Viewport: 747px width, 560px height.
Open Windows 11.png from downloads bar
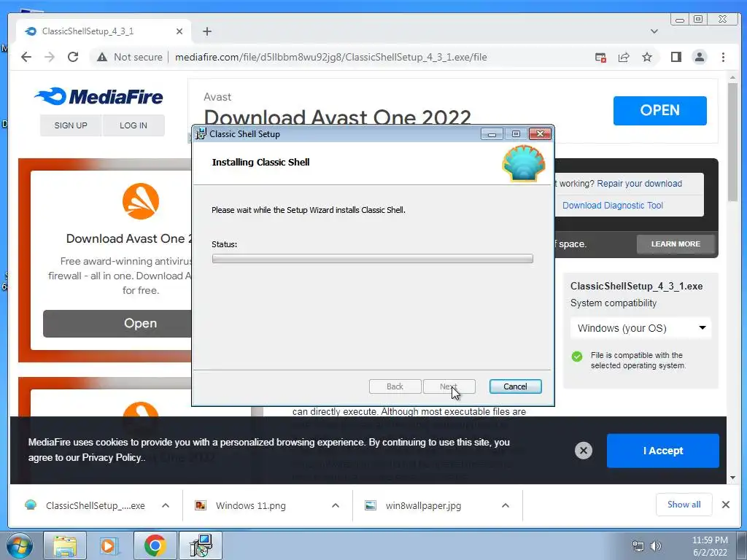250,506
